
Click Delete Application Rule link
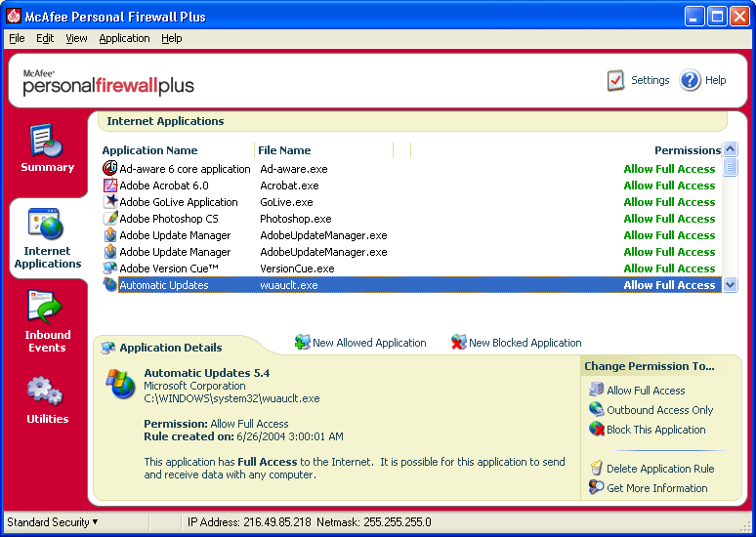pos(660,469)
